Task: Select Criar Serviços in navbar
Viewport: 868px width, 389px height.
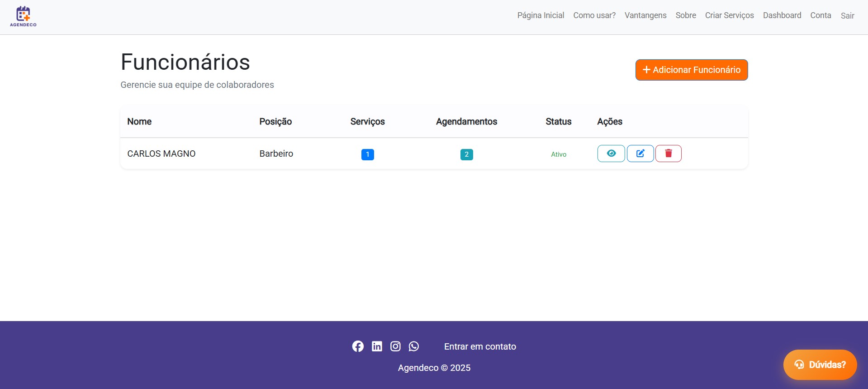Action: point(729,15)
